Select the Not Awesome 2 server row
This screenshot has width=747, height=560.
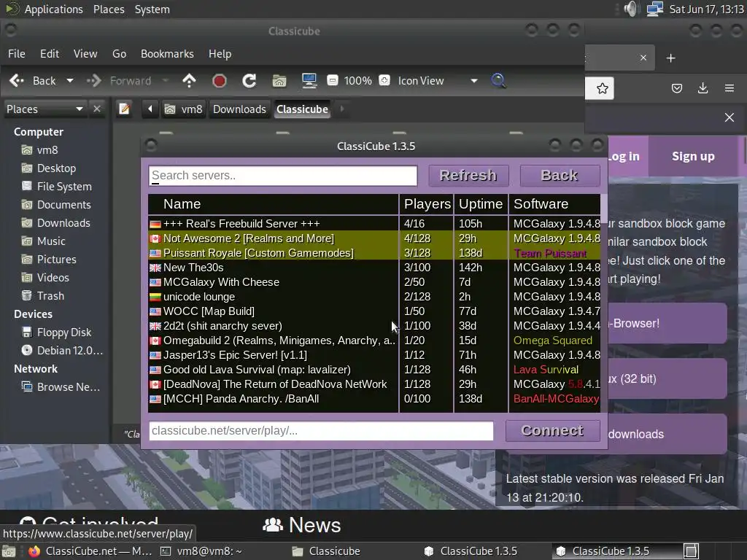click(374, 238)
